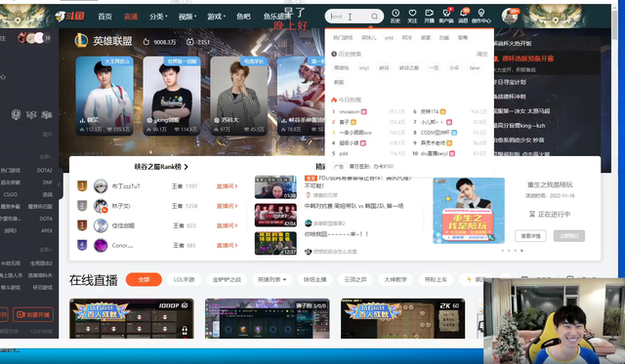Expand the 分类 navigation dropdown
The width and height of the screenshot is (625, 364).
pyautogui.click(x=158, y=17)
